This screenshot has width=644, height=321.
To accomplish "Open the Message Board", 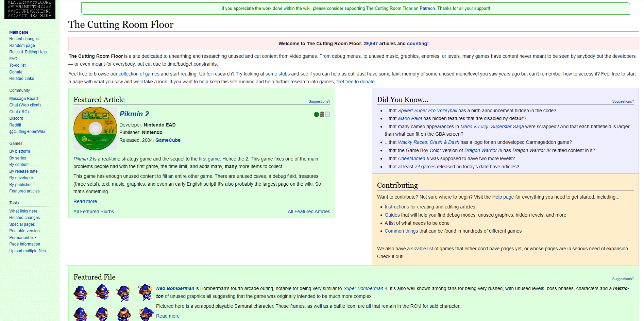I will click(x=23, y=99).
